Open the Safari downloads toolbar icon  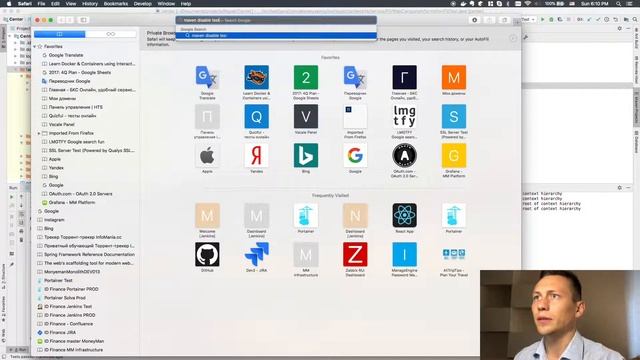[x=474, y=20]
